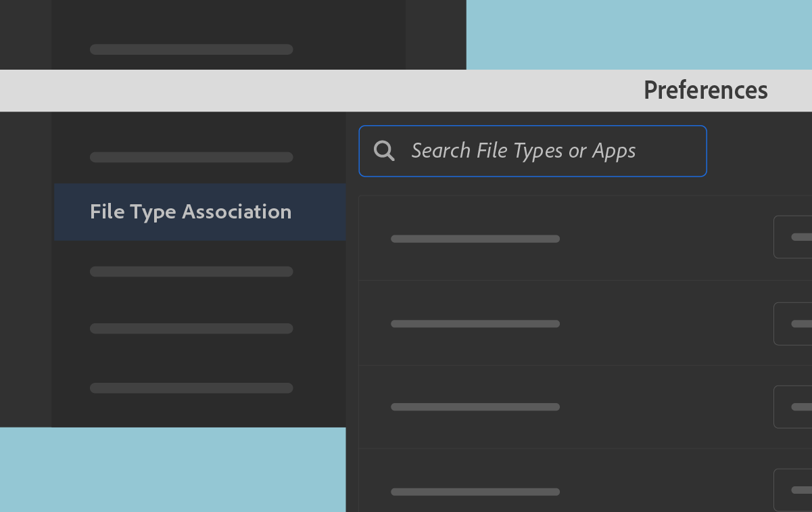This screenshot has width=812, height=512.
Task: Select sidebar item directly above File Type Association
Action: point(191,158)
